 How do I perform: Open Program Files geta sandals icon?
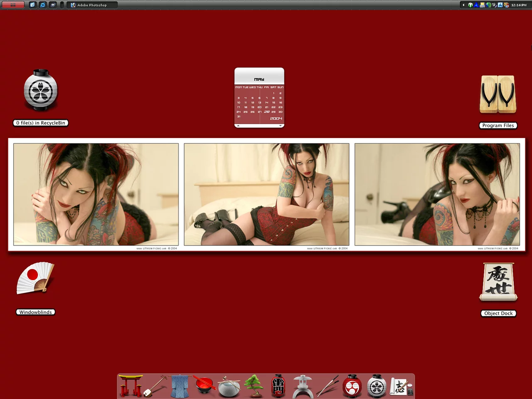pyautogui.click(x=498, y=95)
